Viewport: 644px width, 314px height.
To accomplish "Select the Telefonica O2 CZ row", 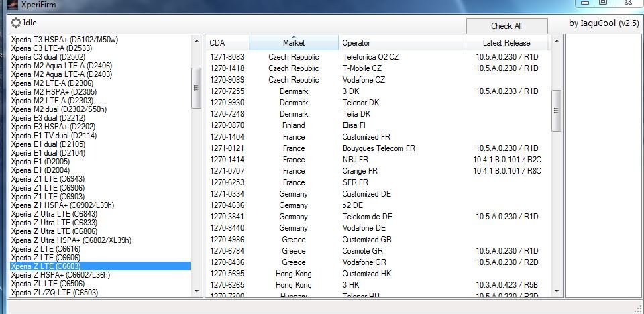I will click(x=378, y=57).
